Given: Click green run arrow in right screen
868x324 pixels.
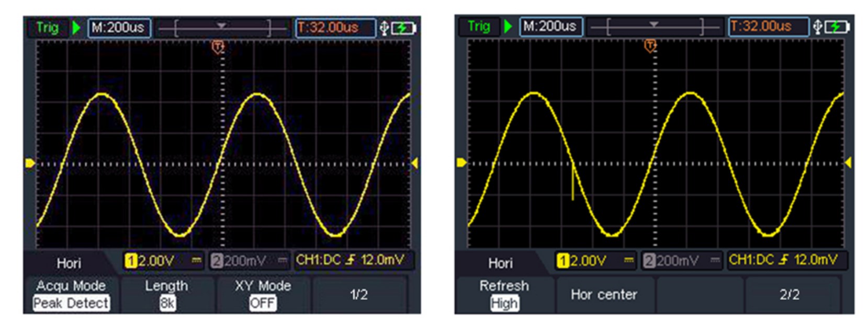Looking at the screenshot, I should coord(508,26).
